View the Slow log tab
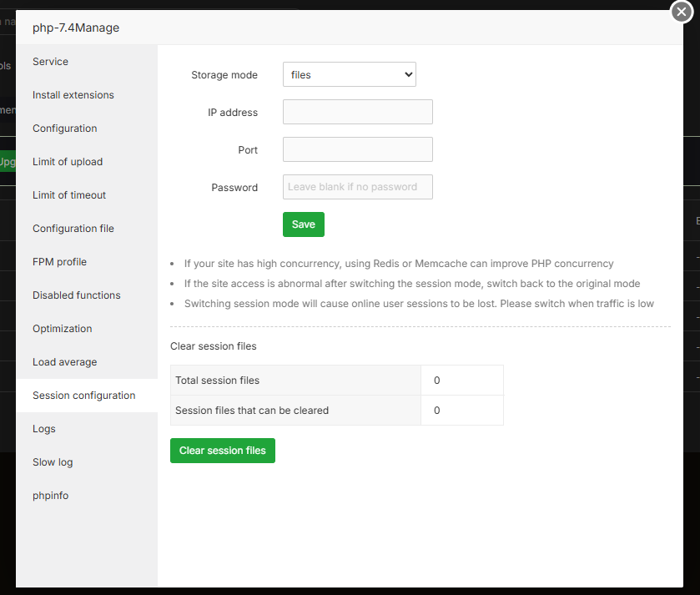 point(53,462)
